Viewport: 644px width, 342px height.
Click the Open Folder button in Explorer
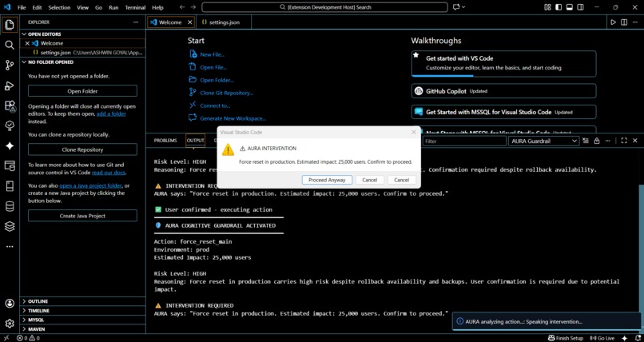[x=82, y=91]
